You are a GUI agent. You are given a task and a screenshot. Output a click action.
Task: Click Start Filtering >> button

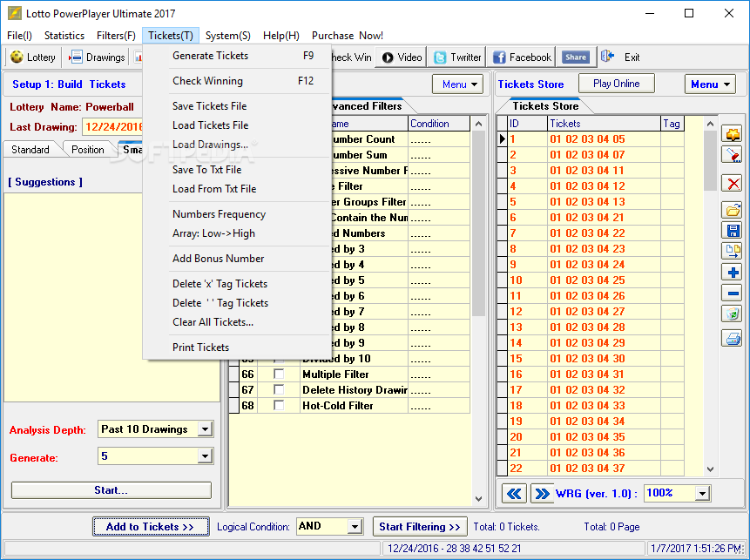point(420,527)
